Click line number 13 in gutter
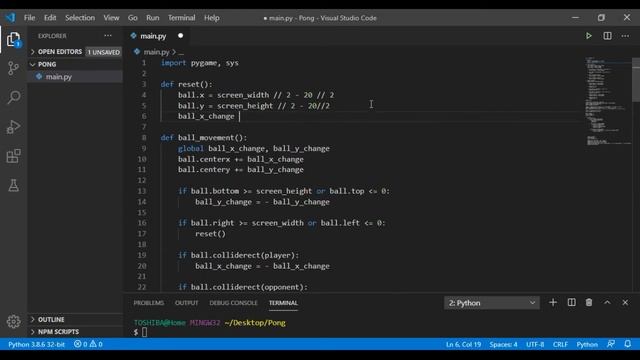 142,191
